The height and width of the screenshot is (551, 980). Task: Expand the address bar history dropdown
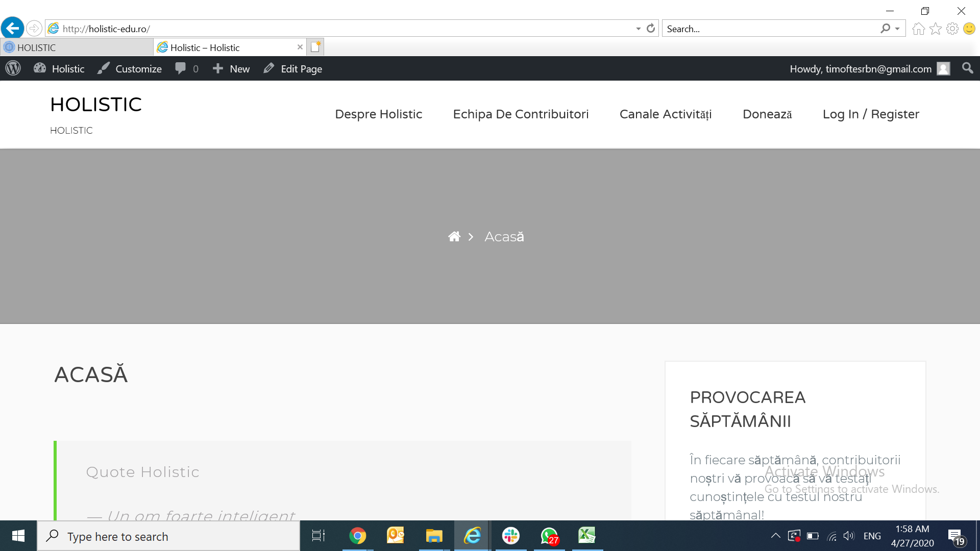[x=638, y=29]
